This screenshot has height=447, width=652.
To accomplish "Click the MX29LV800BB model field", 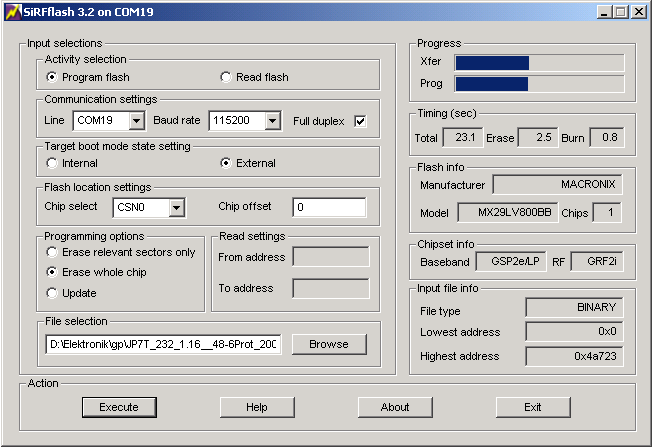I will coord(507,212).
